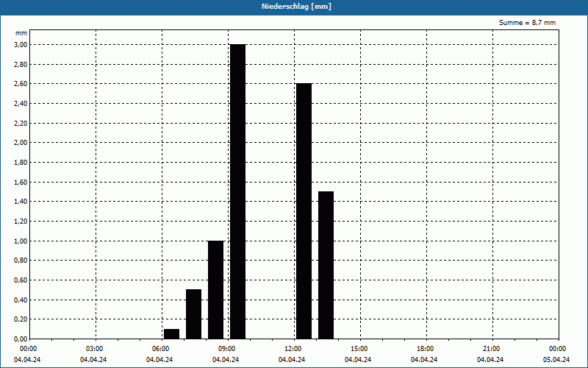This screenshot has height=368, width=588.
Task: Click the '2,80' y-axis label
Action: [x=21, y=64]
